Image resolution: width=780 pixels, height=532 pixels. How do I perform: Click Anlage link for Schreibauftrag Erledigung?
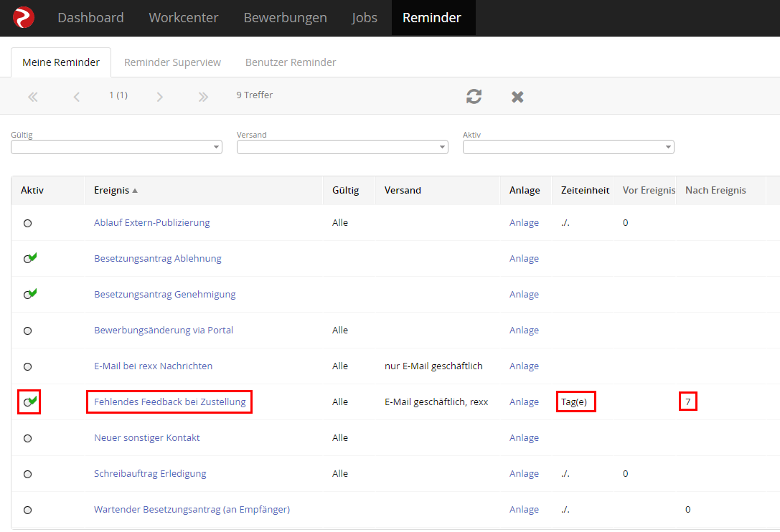(524, 473)
